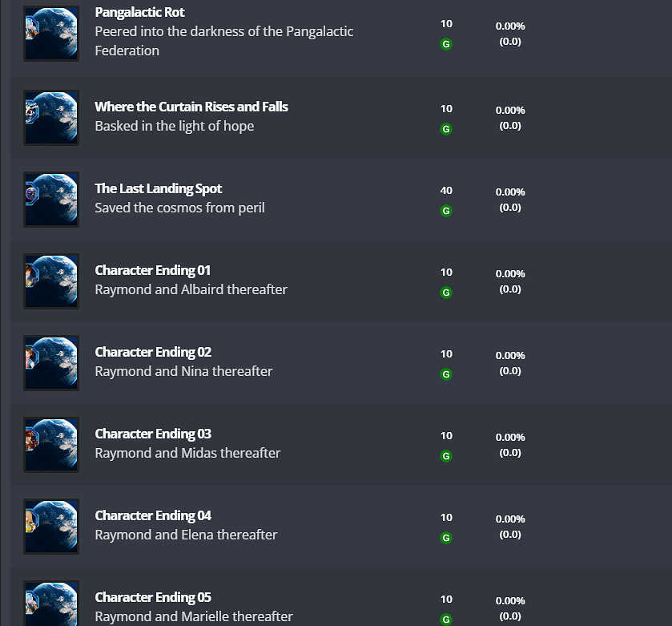Open the Pangalactic Rot achievement title
Screen dimensions: 672x626
click(x=139, y=13)
